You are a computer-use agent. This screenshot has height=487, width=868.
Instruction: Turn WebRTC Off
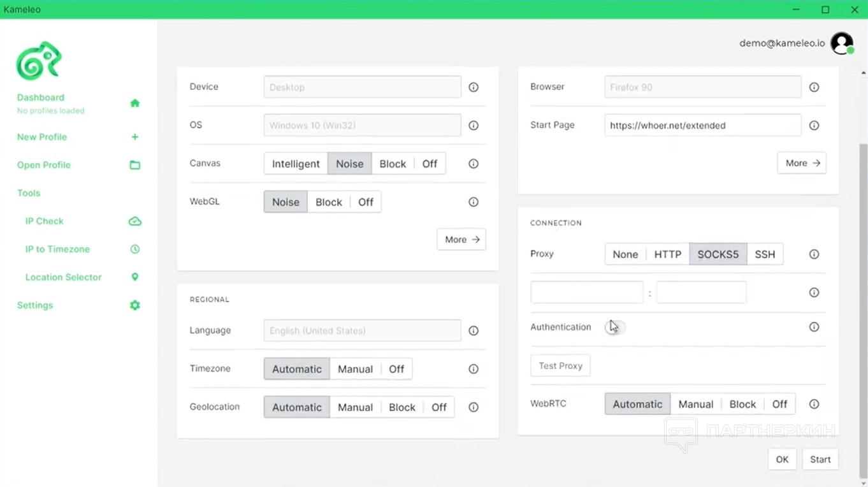(x=779, y=404)
